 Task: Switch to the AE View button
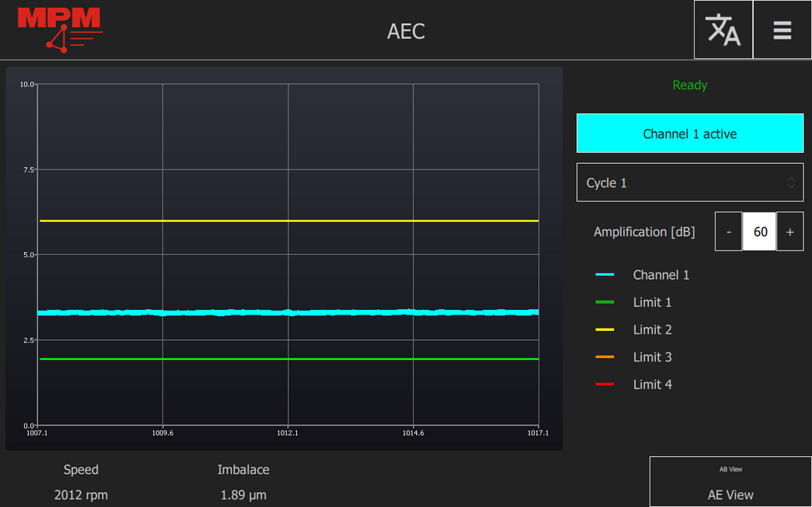pos(730,482)
